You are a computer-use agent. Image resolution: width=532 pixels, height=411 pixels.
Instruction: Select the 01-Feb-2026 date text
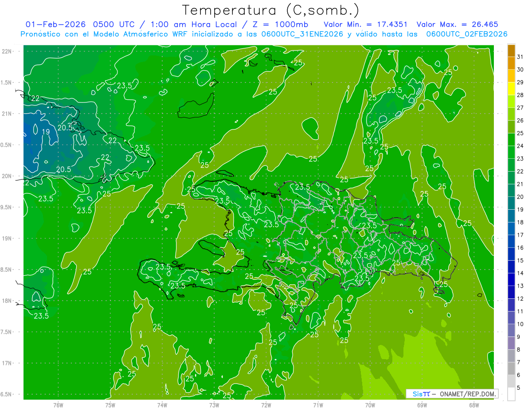[56, 24]
